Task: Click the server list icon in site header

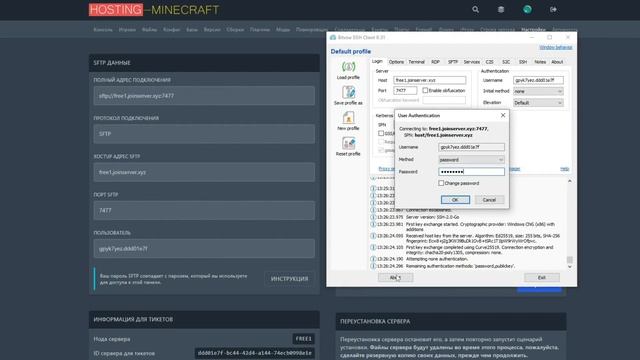Action: (x=501, y=9)
